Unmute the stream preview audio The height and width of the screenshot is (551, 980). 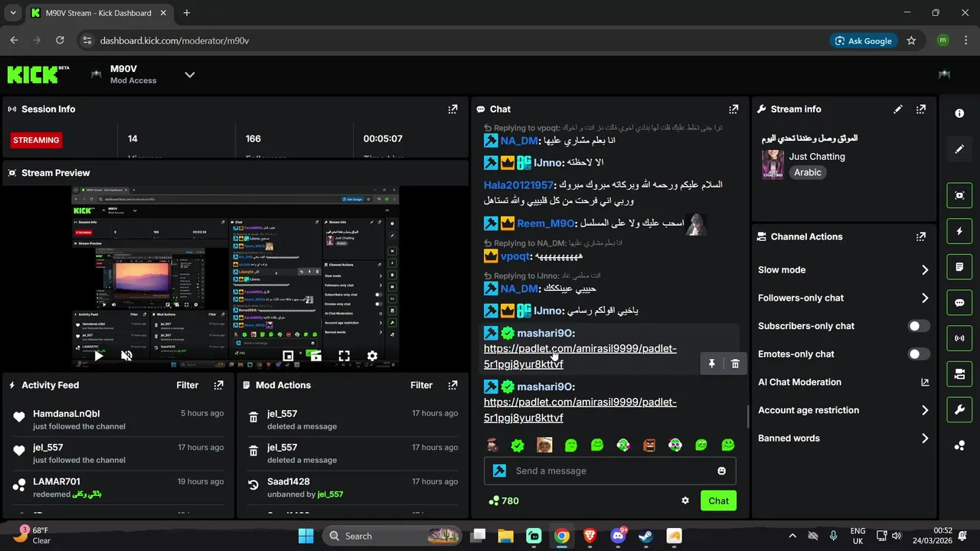click(127, 356)
